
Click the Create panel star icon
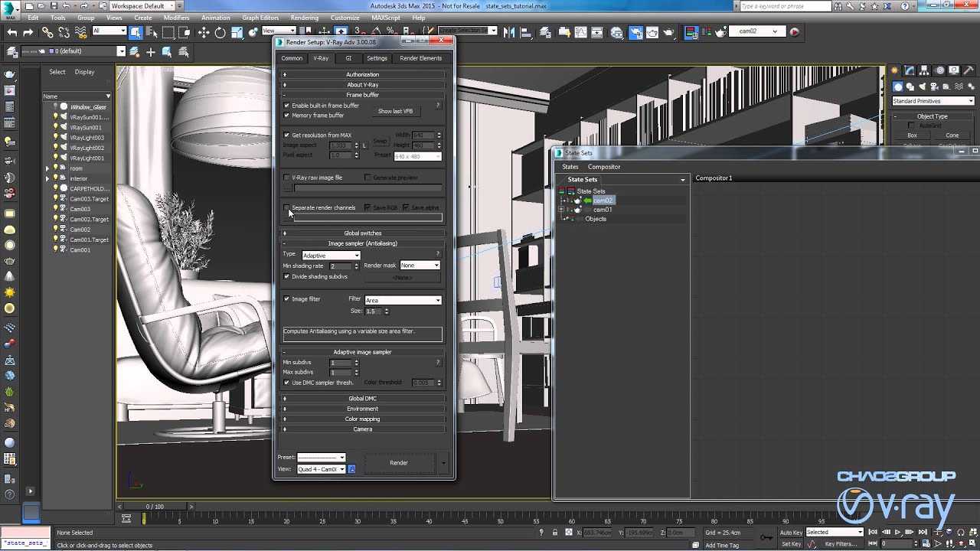click(894, 70)
